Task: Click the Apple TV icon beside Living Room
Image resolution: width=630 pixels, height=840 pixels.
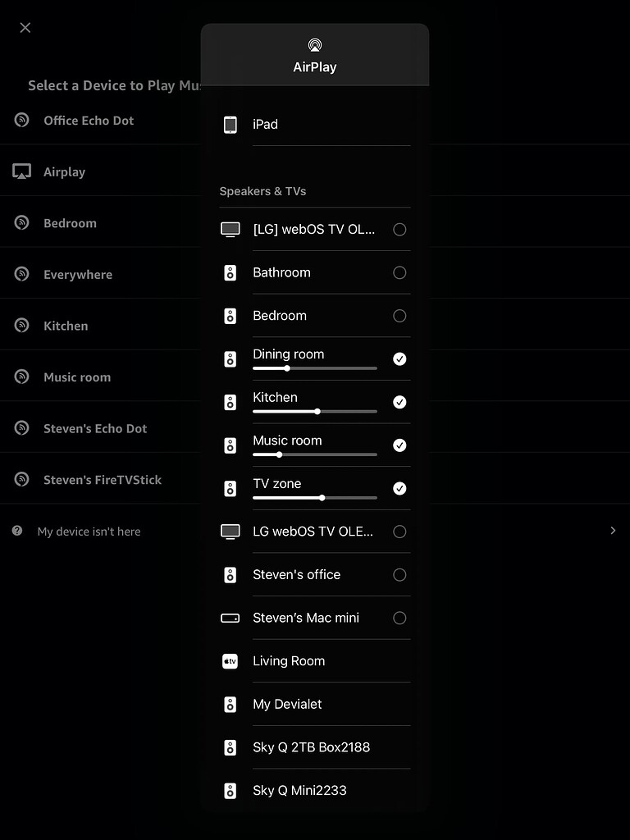Action: [x=231, y=660]
